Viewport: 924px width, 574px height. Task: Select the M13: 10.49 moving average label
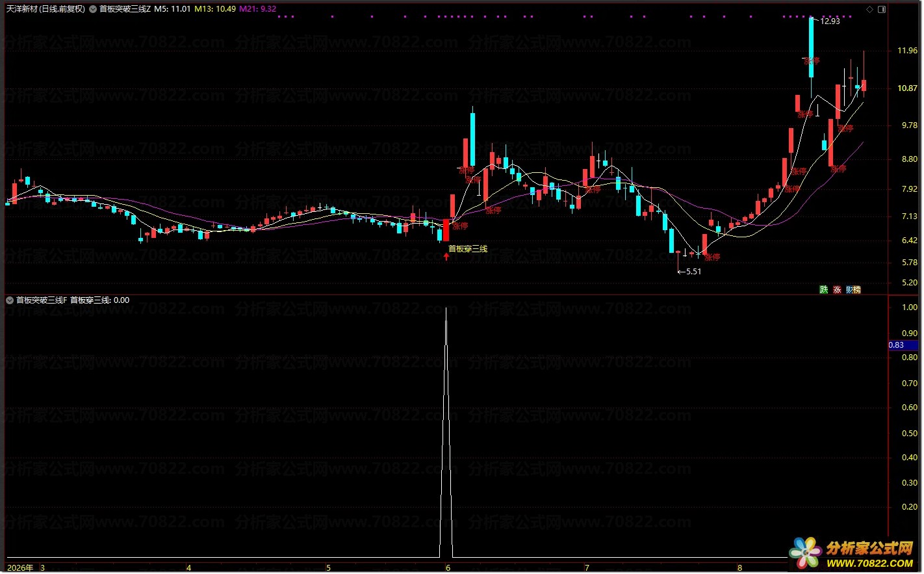[x=215, y=9]
